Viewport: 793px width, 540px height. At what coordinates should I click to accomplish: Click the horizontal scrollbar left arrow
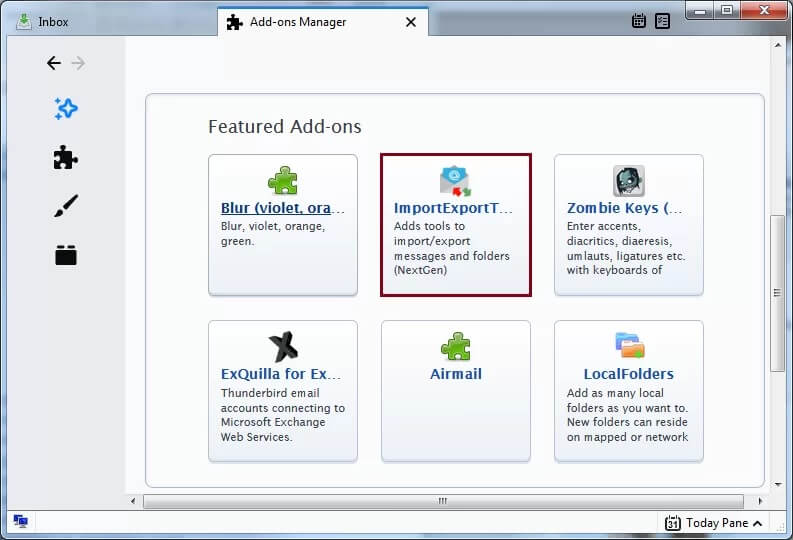[133, 501]
